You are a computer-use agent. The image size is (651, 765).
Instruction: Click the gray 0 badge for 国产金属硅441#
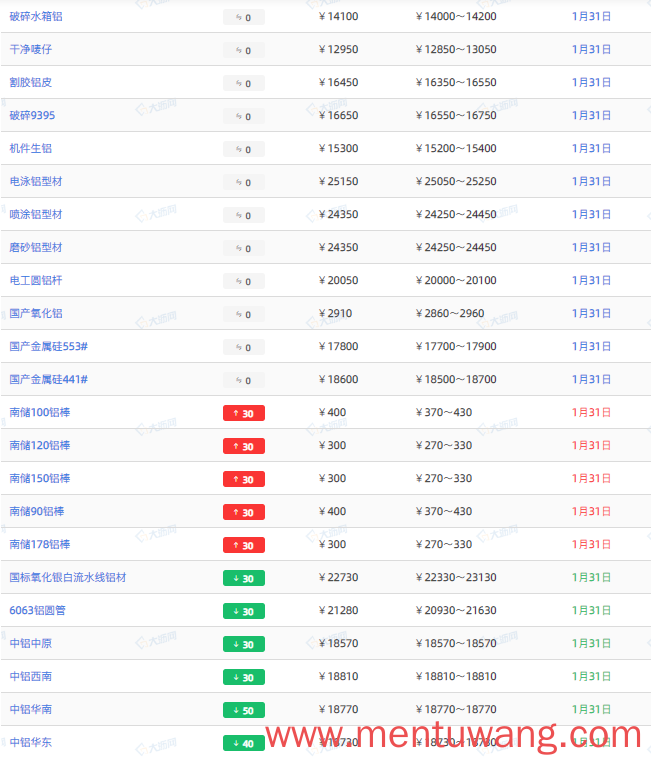pyautogui.click(x=244, y=380)
